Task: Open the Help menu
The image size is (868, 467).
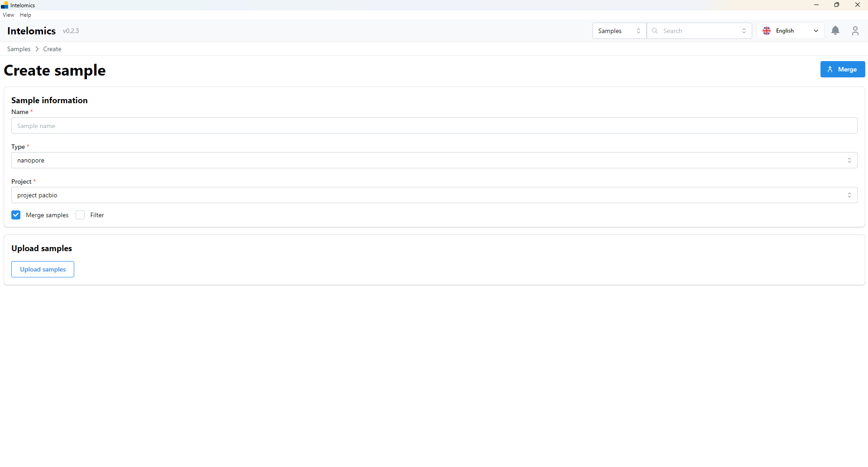Action: [25, 15]
